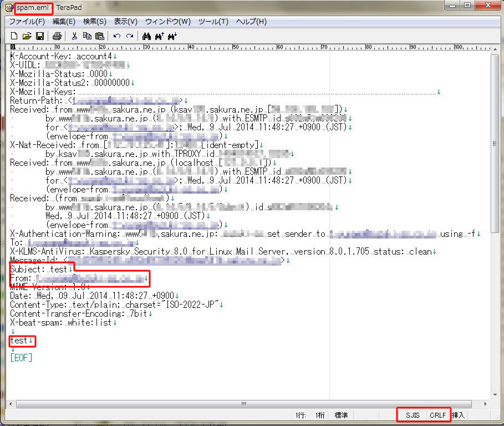The height and width of the screenshot is (426, 504).
Task: Open the ツール(T) menu
Action: [213, 22]
